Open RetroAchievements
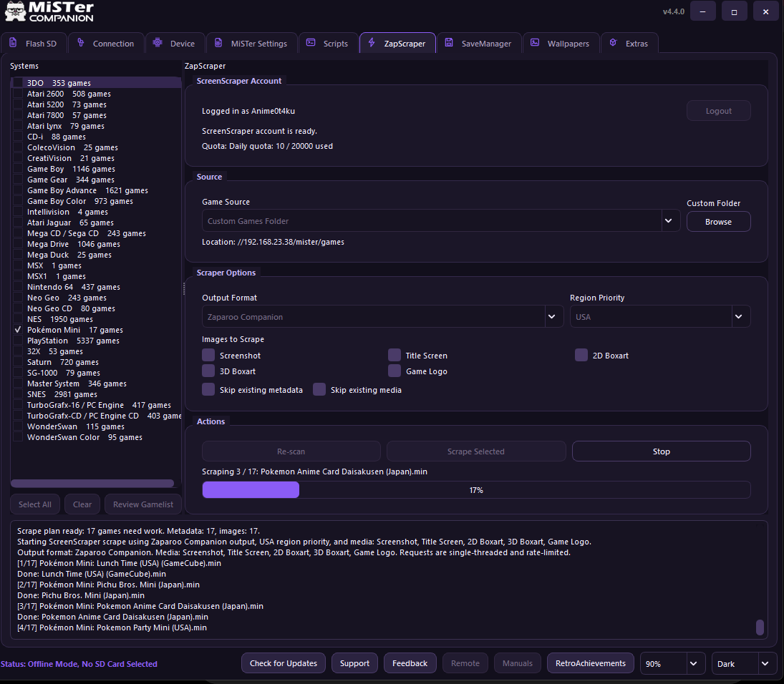784x684 pixels. 591,663
